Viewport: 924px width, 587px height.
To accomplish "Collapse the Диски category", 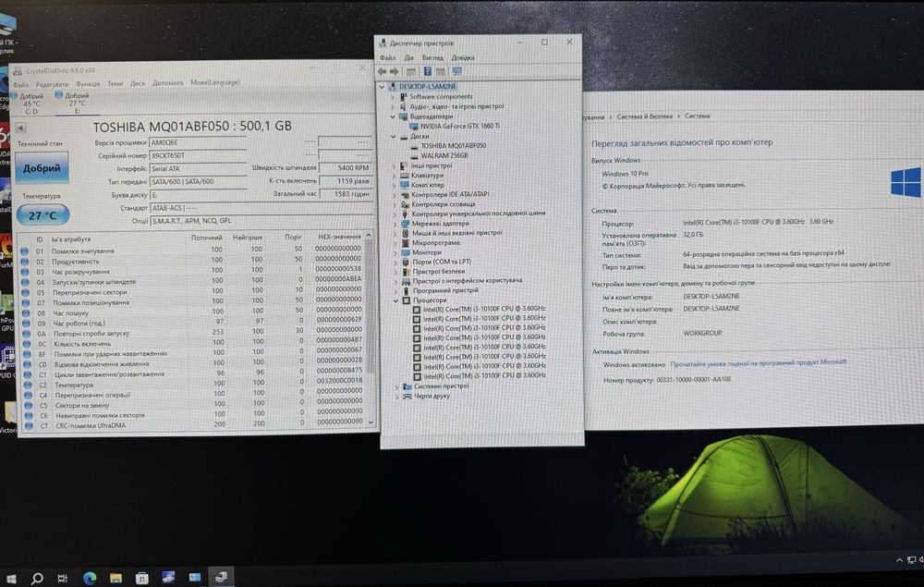I will [x=393, y=136].
